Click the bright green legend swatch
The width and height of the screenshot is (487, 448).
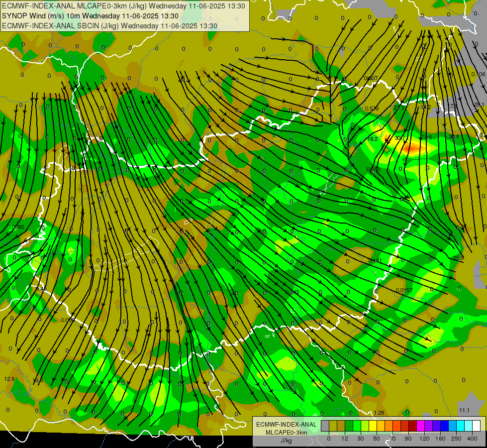click(x=357, y=426)
